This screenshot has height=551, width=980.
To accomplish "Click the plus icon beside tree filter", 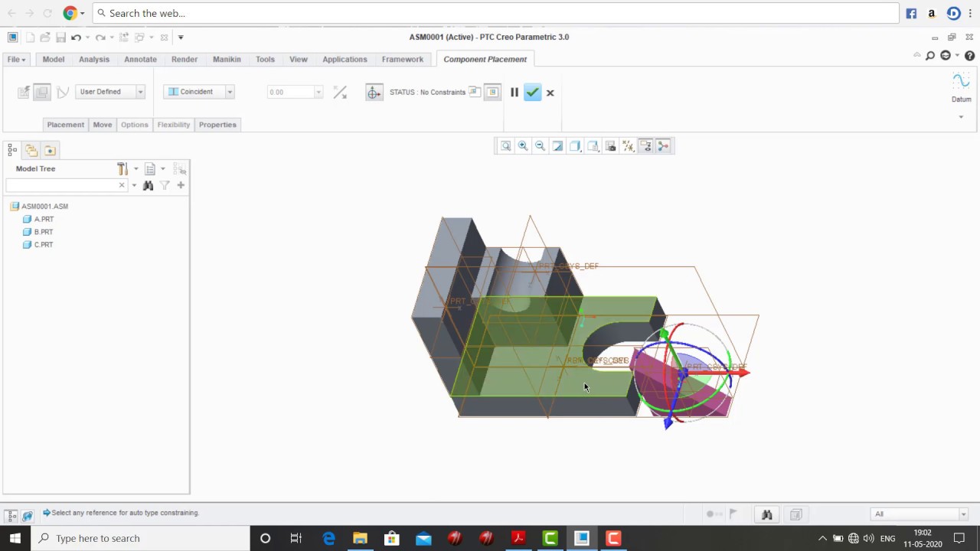I will tap(181, 185).
